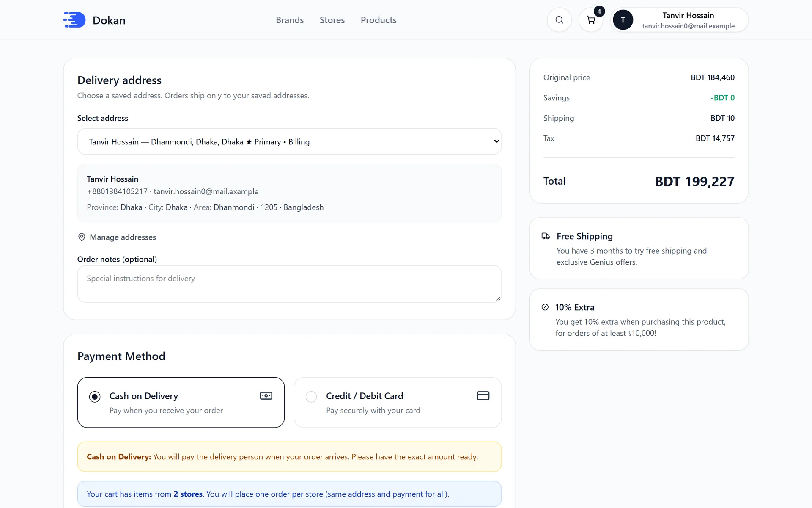
Task: Click the 10% Extra discount badge icon
Action: coord(545,307)
